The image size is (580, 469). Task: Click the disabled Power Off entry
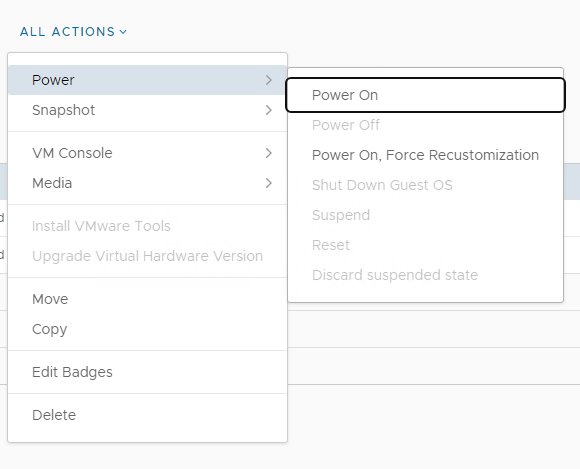pyautogui.click(x=425, y=125)
